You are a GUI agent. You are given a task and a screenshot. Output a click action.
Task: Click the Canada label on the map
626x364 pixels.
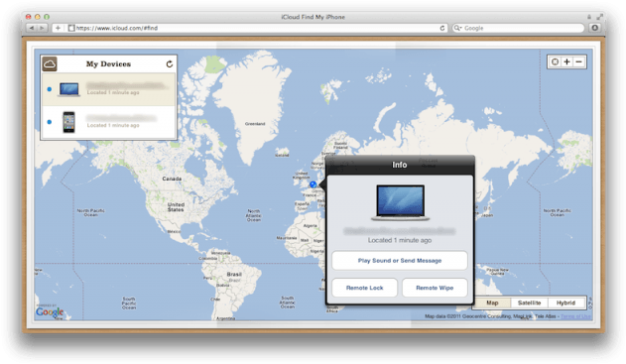[172, 179]
